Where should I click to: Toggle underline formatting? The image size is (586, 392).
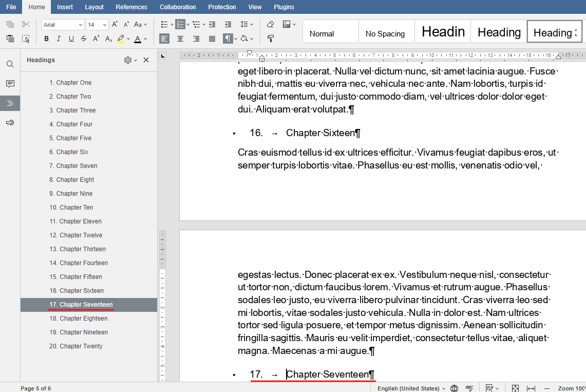(70, 39)
